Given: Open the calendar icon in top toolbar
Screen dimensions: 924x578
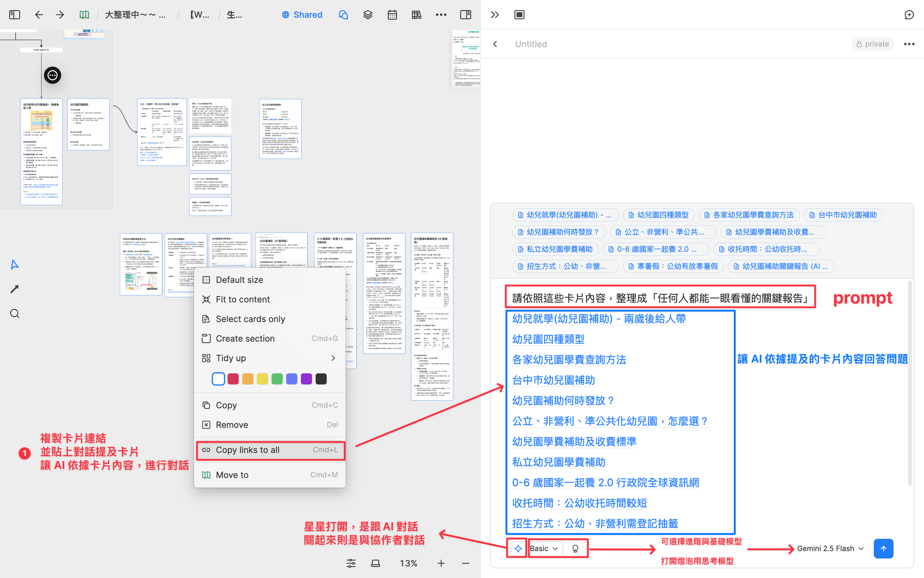Looking at the screenshot, I should (392, 14).
